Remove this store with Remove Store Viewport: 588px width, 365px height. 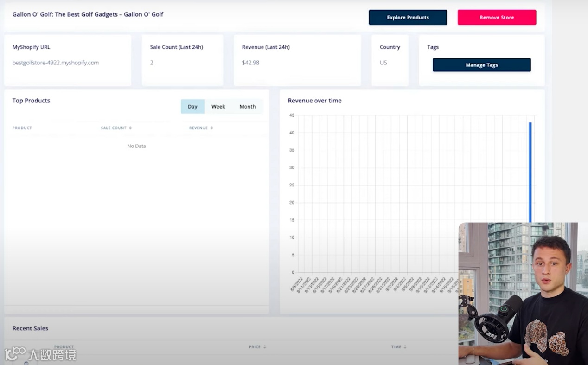pyautogui.click(x=497, y=18)
